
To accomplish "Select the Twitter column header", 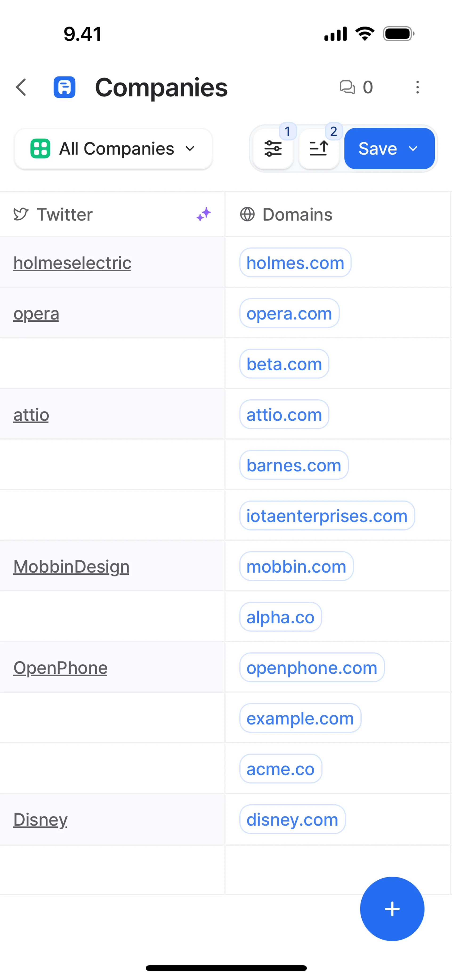I will (65, 215).
